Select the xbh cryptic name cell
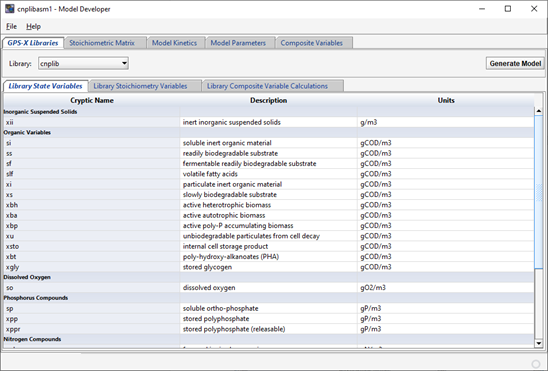The height and width of the screenshot is (371, 548). pos(92,205)
